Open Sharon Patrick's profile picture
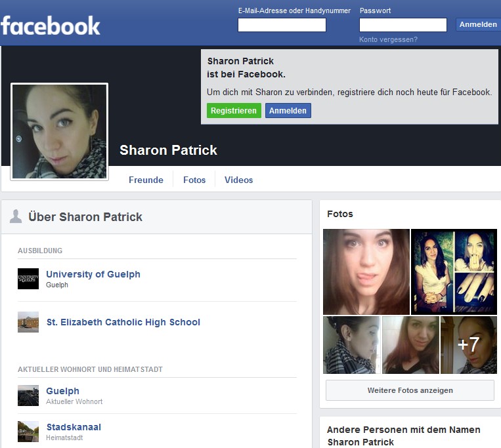 60,131
